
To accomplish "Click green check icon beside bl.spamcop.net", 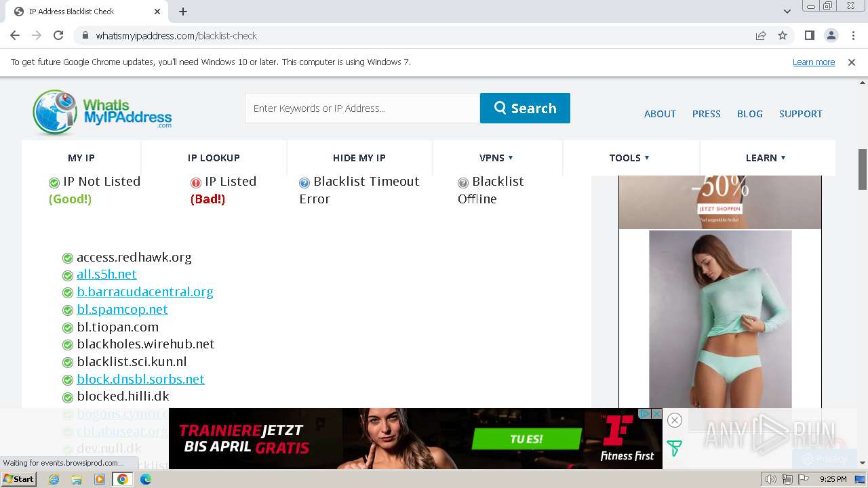I will [68, 310].
